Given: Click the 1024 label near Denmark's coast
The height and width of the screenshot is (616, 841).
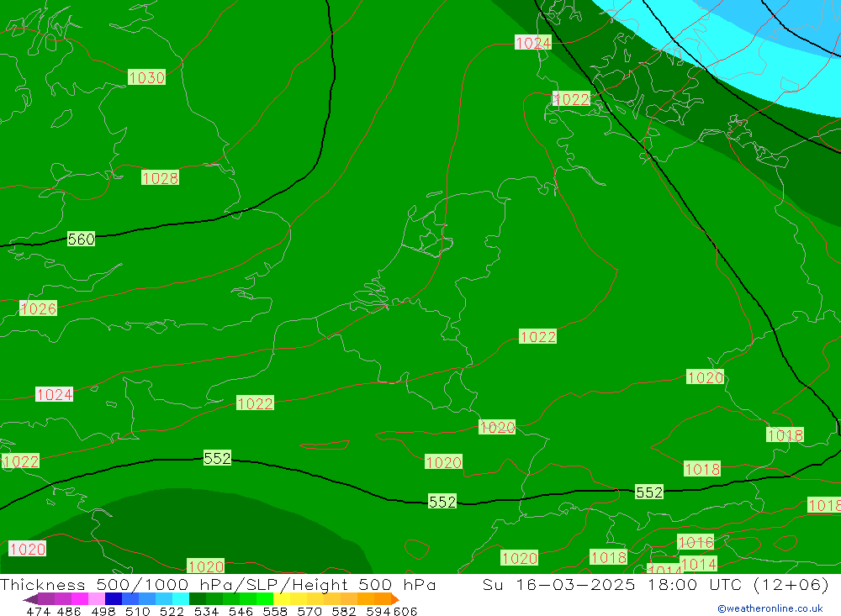Looking at the screenshot, I should pyautogui.click(x=532, y=43).
